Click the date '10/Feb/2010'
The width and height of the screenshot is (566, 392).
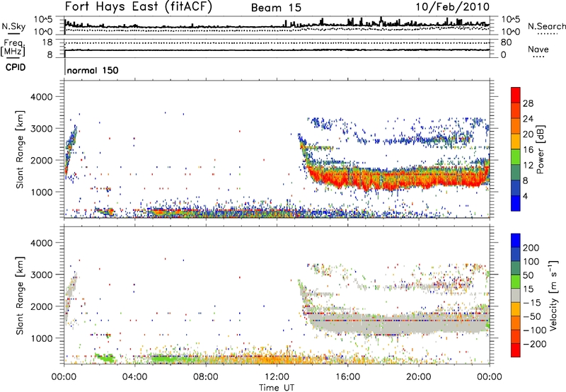click(453, 7)
